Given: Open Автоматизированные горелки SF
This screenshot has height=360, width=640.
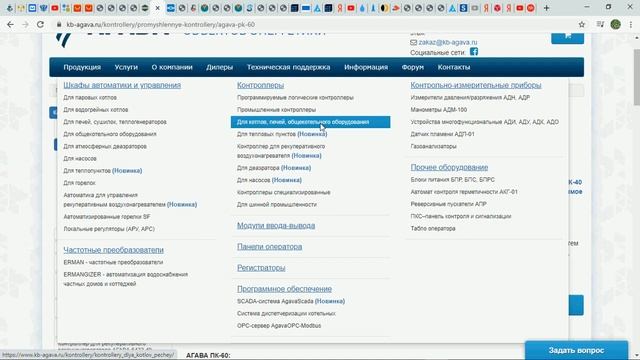Looking at the screenshot, I should tap(107, 217).
